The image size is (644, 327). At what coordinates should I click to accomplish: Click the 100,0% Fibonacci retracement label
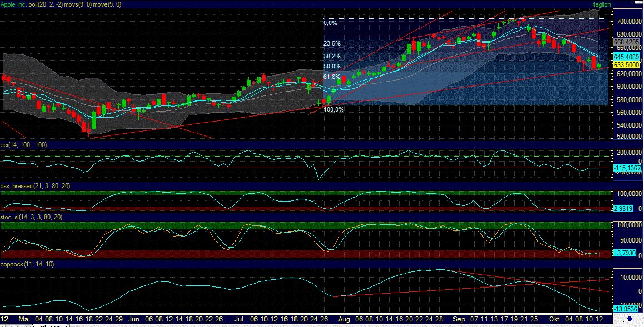click(333, 109)
